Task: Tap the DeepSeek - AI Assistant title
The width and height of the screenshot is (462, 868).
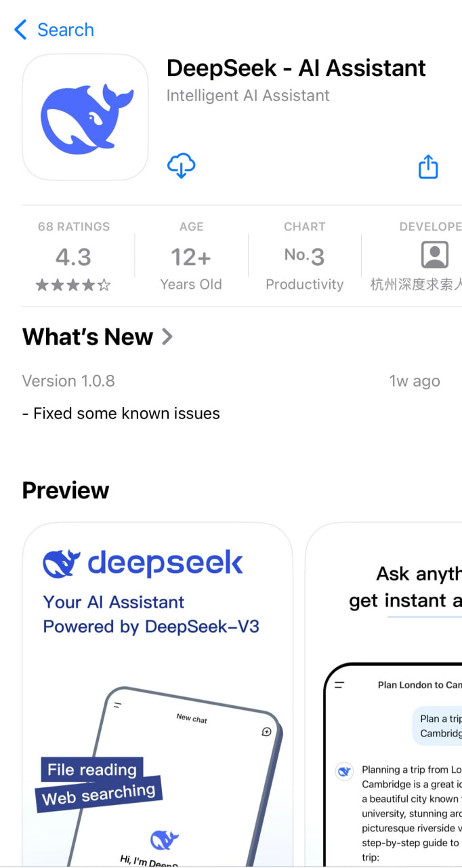Action: click(x=296, y=68)
